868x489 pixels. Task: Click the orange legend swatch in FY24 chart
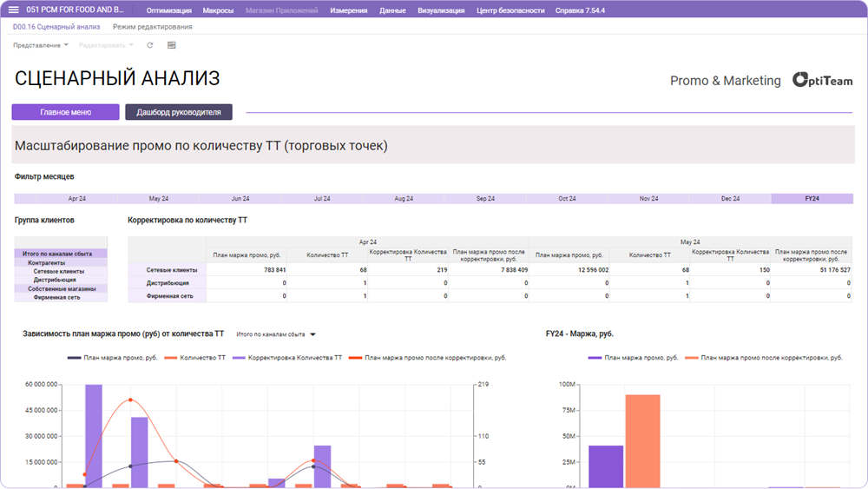click(691, 357)
